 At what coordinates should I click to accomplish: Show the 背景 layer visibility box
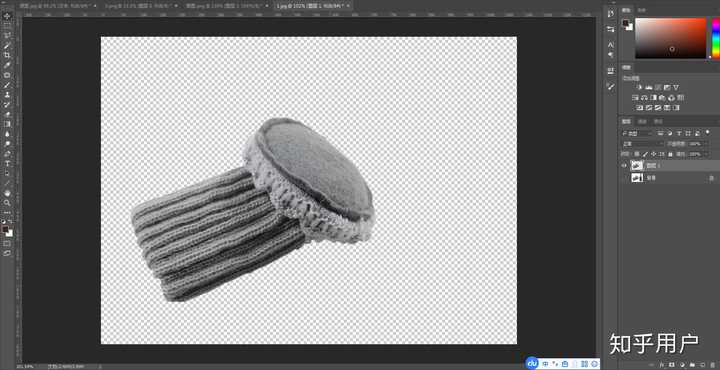click(x=624, y=178)
